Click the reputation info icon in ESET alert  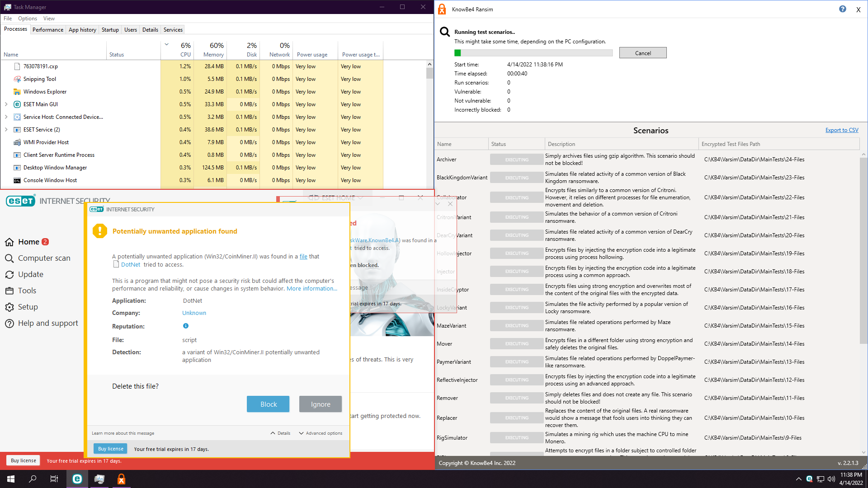point(185,326)
